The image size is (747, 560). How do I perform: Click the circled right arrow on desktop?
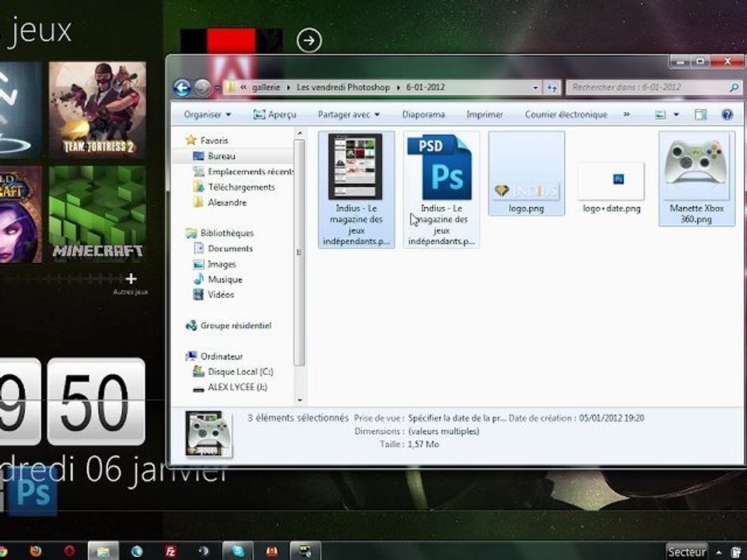coord(309,40)
